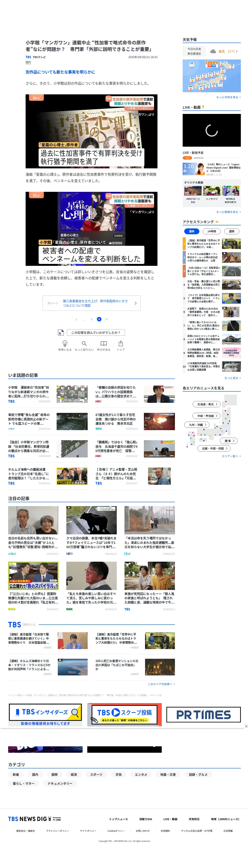The width and height of the screenshot is (249, 868).
Task: Open ranking もっと見る link
Action: [233, 378]
